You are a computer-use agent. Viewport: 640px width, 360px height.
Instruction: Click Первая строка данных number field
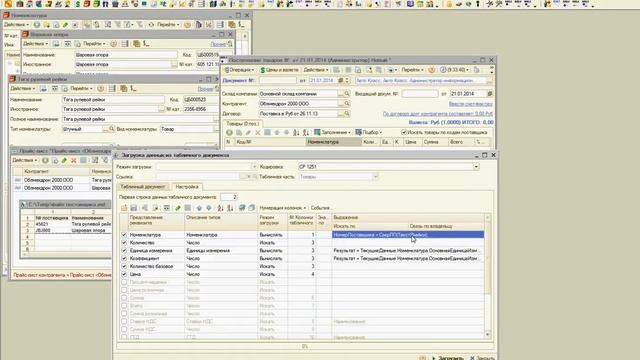pos(229,197)
